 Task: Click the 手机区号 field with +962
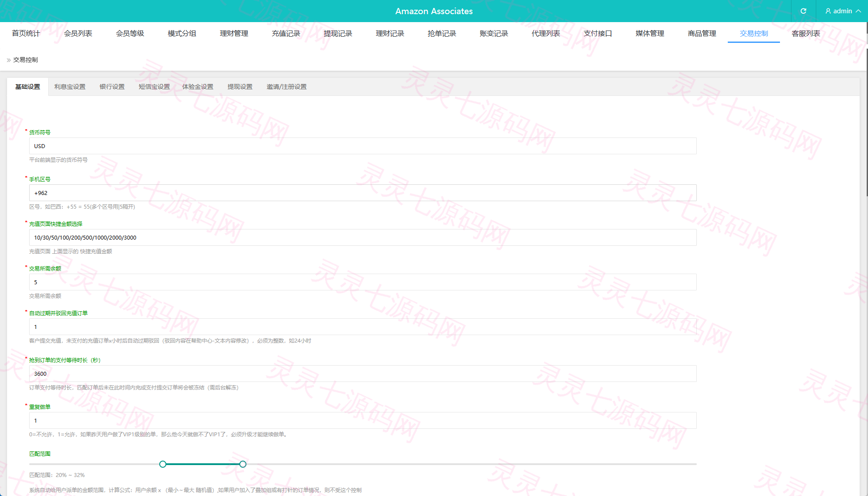click(363, 193)
